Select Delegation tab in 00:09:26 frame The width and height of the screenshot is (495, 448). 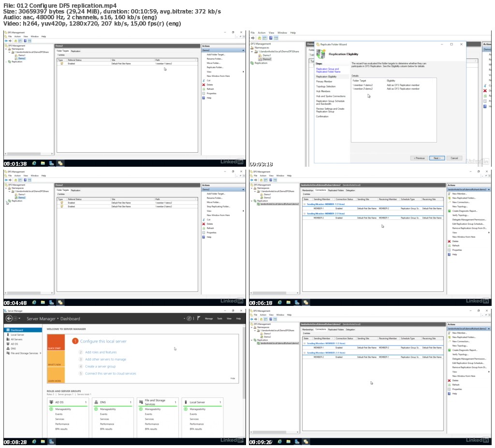point(350,330)
